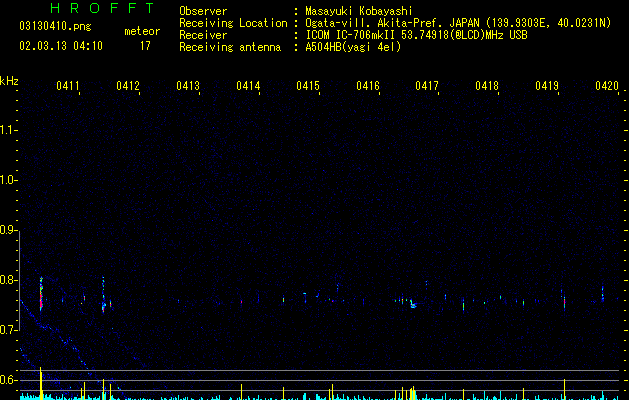Click the 0.9 kHz axis label
The height and width of the screenshot is (400, 629).
tap(8, 230)
